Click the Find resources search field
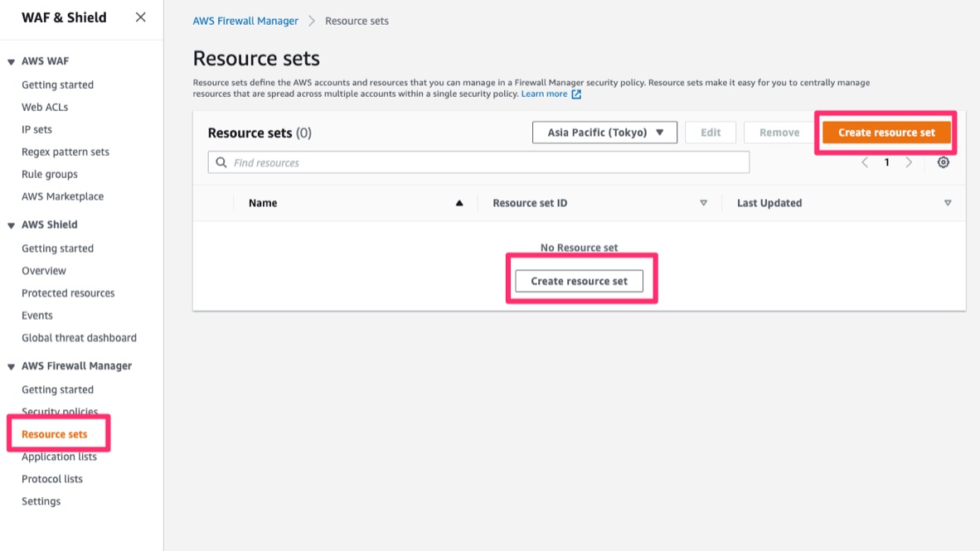 478,162
